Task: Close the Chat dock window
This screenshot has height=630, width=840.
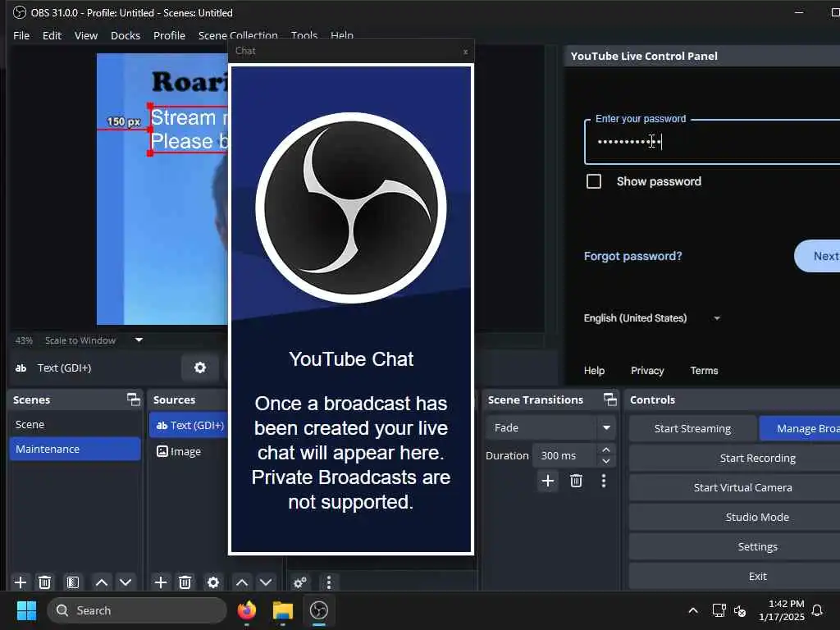Action: pos(466,52)
